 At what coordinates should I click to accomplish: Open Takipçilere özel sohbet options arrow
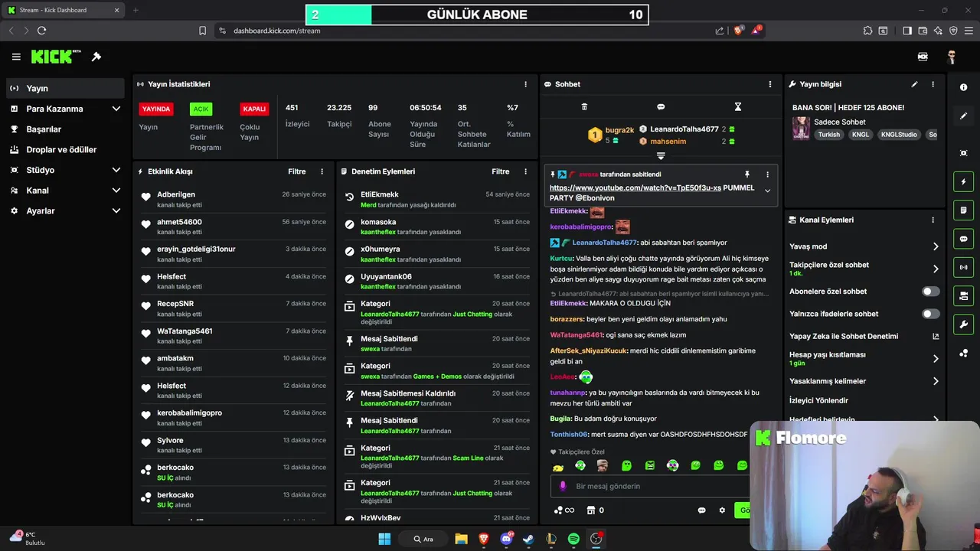(x=936, y=269)
